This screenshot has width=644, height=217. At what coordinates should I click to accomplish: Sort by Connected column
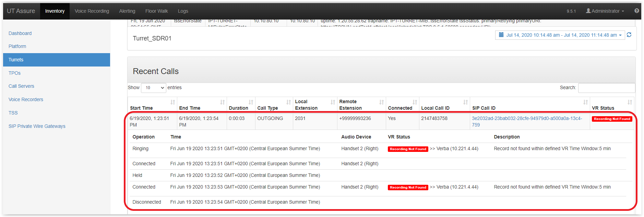403,105
